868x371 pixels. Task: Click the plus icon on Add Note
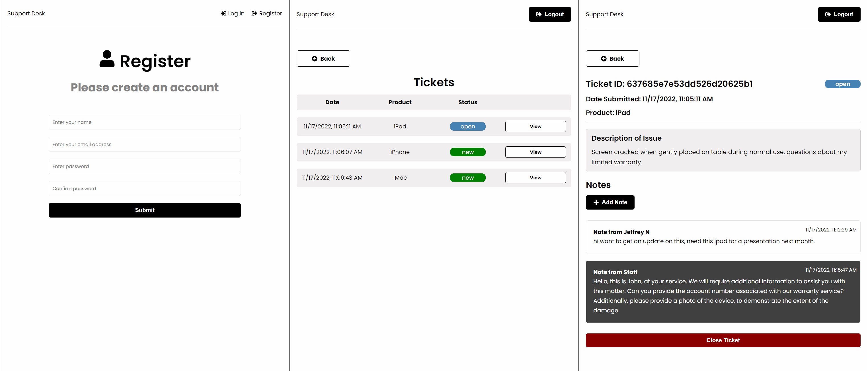click(x=596, y=202)
